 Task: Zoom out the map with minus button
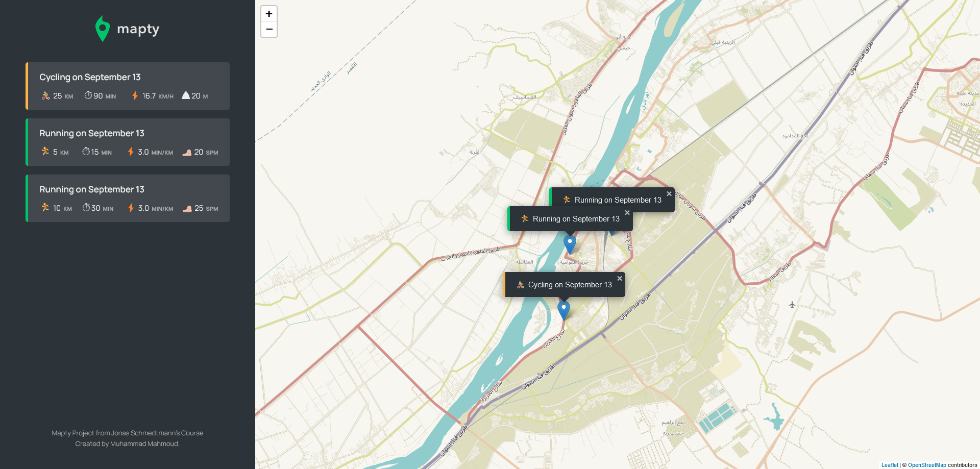pos(269,30)
